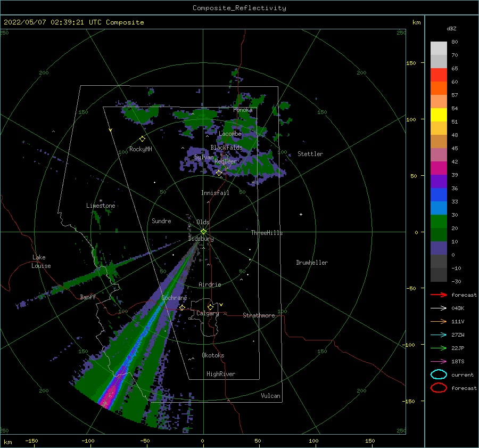Click the Blackfalds label
Viewport: 479px width, 448px height.
pos(226,148)
